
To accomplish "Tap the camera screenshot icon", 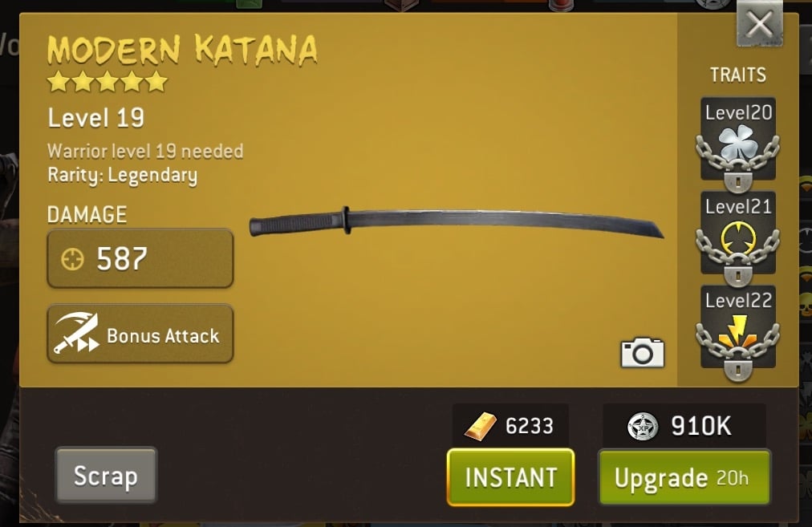I will coord(642,353).
